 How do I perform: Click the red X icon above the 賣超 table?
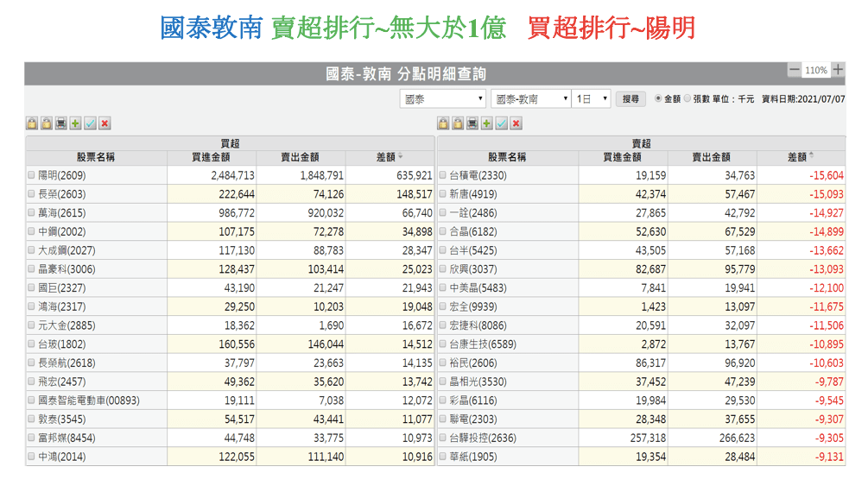516,123
